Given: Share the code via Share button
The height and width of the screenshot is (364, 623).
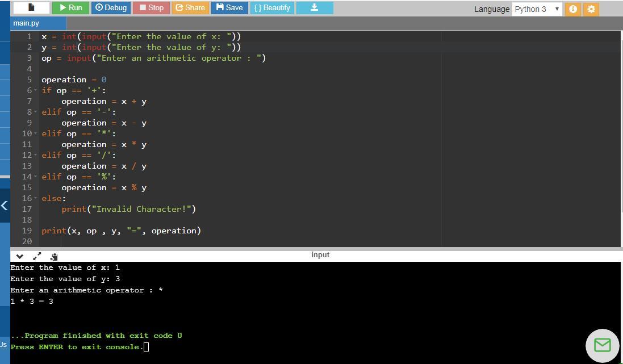Looking at the screenshot, I should (190, 8).
